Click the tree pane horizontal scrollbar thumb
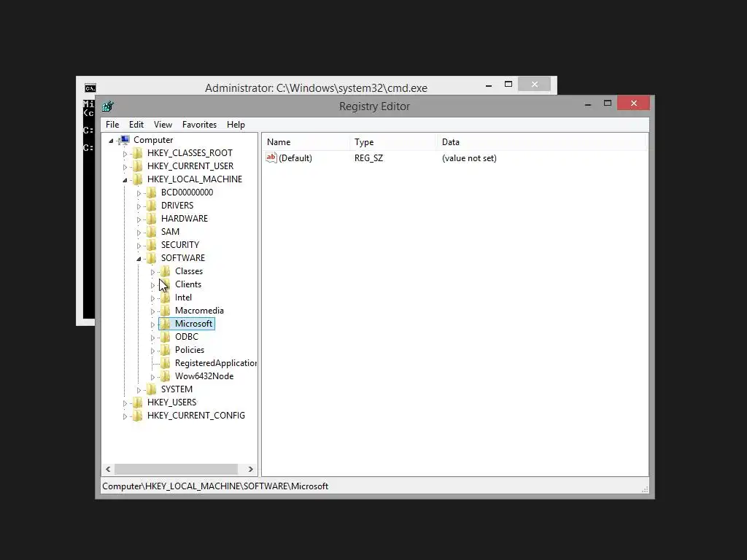Screen dimensions: 747x560 tap(176, 469)
